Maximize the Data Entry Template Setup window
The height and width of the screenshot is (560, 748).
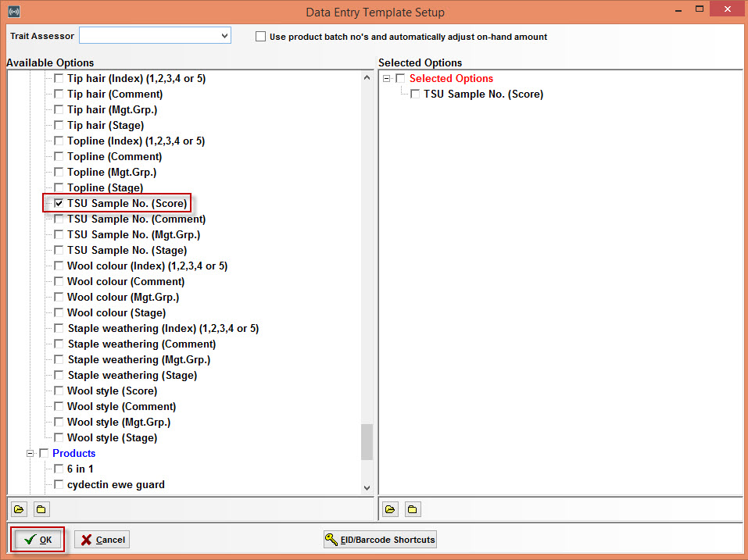click(x=700, y=9)
